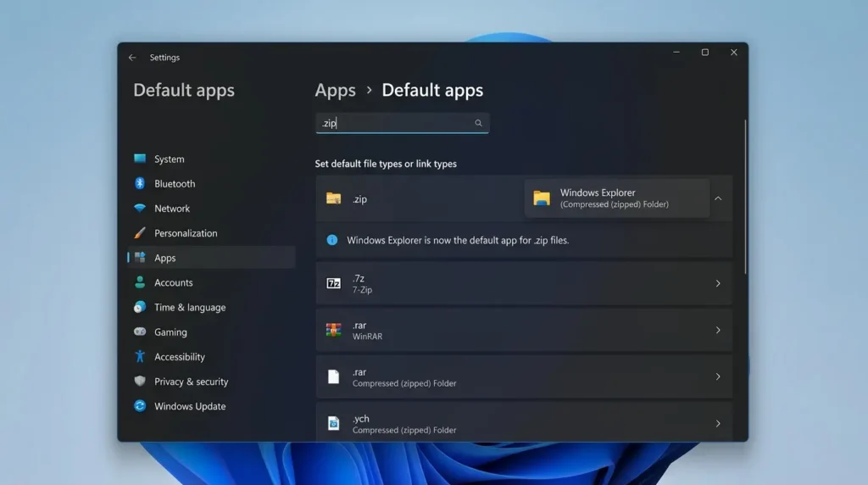Click the Windows Explorer is now default message
The image size is (868, 485).
point(458,240)
